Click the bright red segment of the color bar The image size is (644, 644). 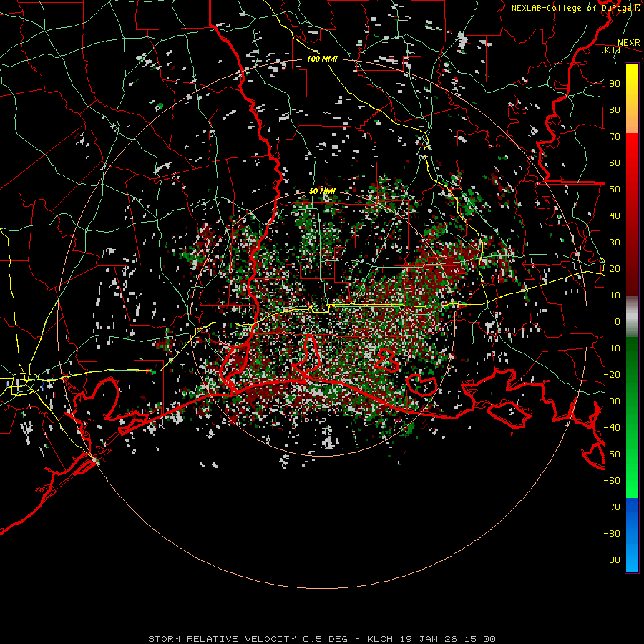pyautogui.click(x=632, y=160)
